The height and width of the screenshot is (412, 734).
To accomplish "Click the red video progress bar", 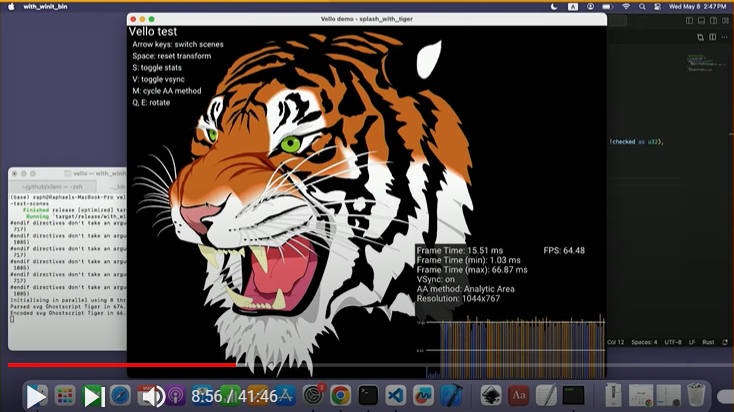I will pyautogui.click(x=122, y=365).
